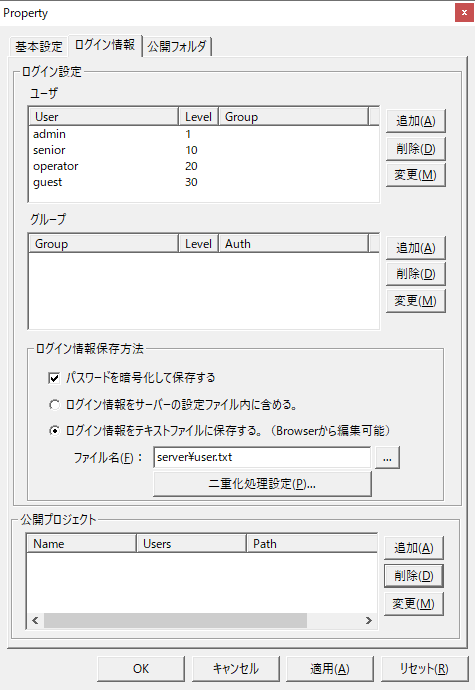The image size is (475, 690).
Task: Click the browse (...) button beside file name
Action: 387,458
